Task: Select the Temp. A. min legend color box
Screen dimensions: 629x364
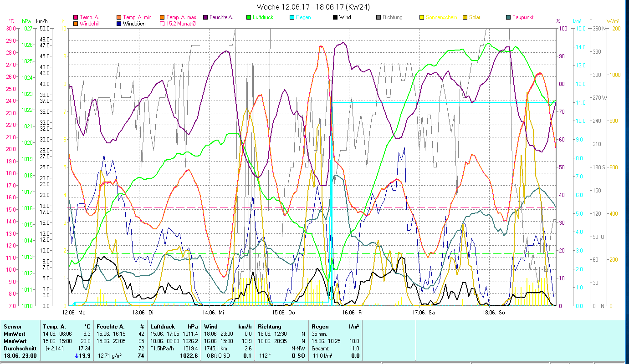Action: coord(118,18)
